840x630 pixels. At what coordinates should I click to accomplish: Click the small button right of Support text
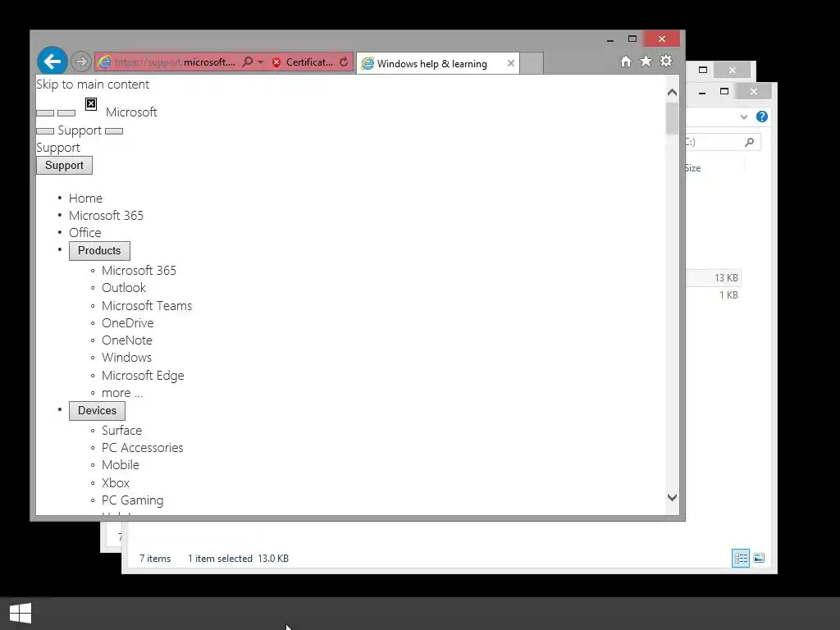click(x=114, y=131)
